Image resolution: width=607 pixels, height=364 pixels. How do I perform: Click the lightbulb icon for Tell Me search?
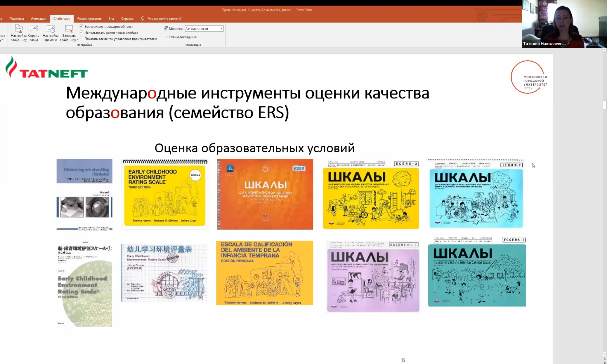(143, 19)
